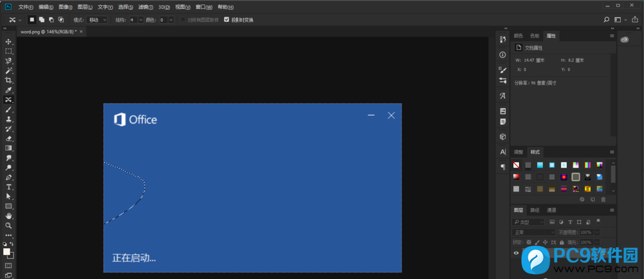Pick the Crop tool

pyautogui.click(x=8, y=81)
